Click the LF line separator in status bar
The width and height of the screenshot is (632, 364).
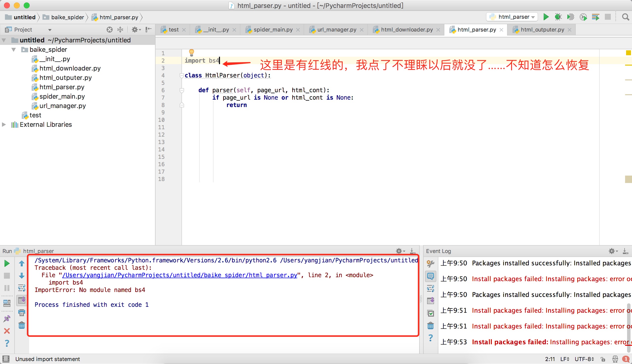(x=564, y=359)
